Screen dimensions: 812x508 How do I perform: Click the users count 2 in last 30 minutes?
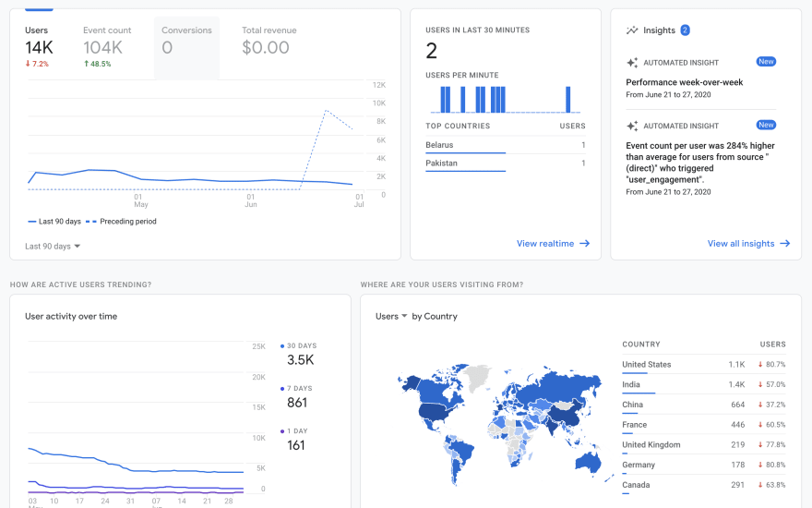pos(432,51)
